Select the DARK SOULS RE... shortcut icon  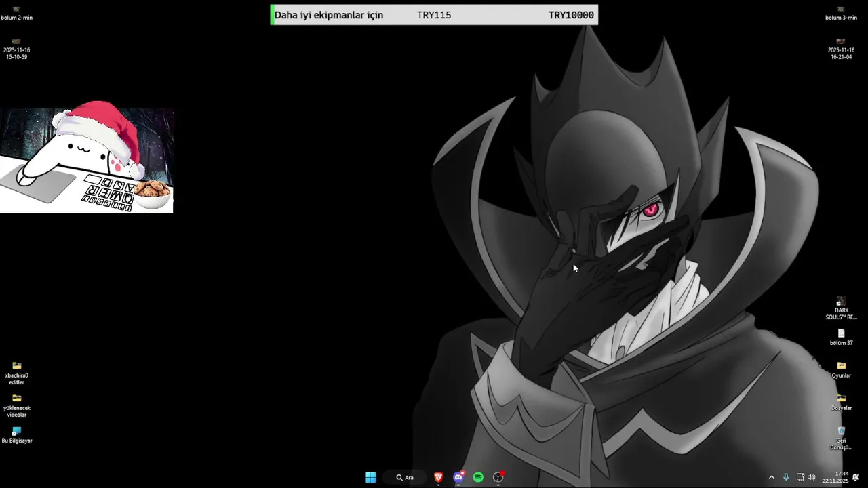[841, 308]
